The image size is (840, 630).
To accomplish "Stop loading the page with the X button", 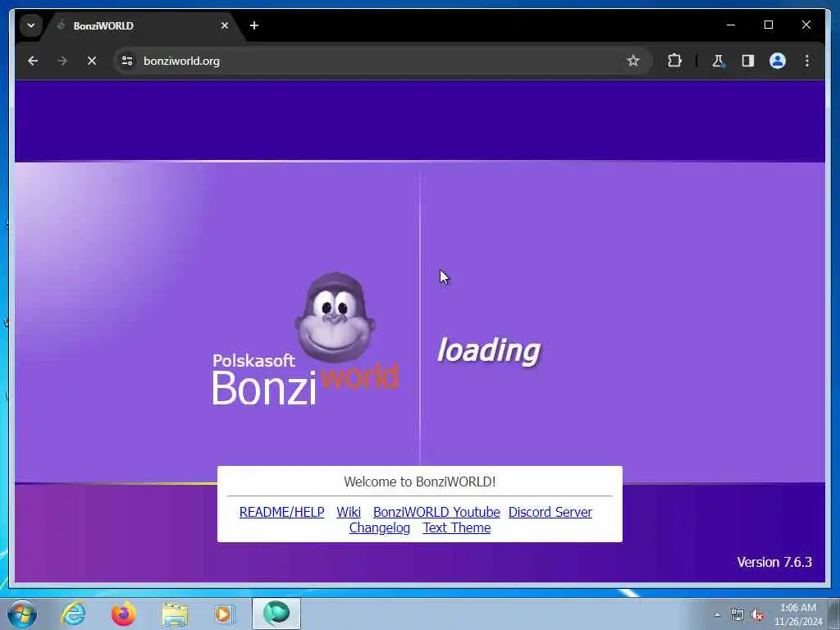I will (92, 61).
